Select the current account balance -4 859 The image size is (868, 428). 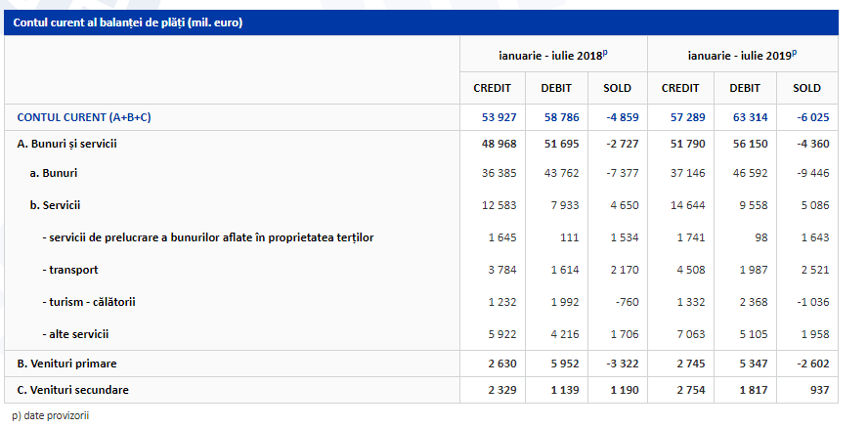coord(621,117)
